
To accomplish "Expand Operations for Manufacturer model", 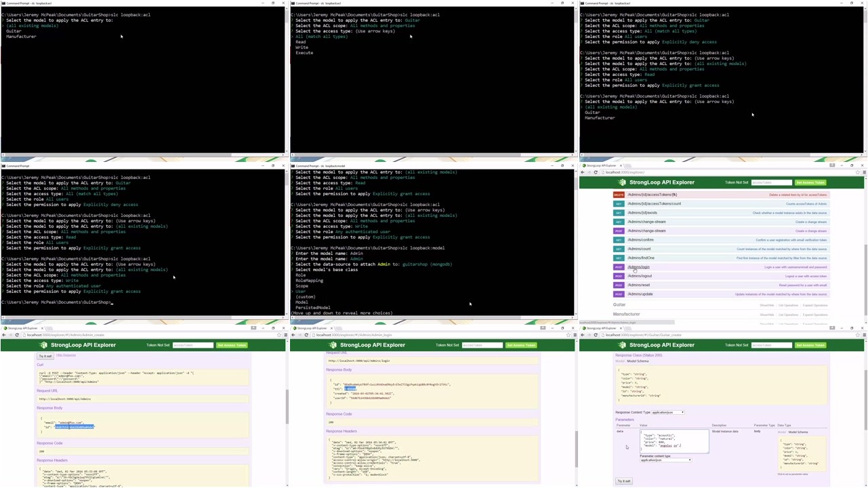I will 817,314.
